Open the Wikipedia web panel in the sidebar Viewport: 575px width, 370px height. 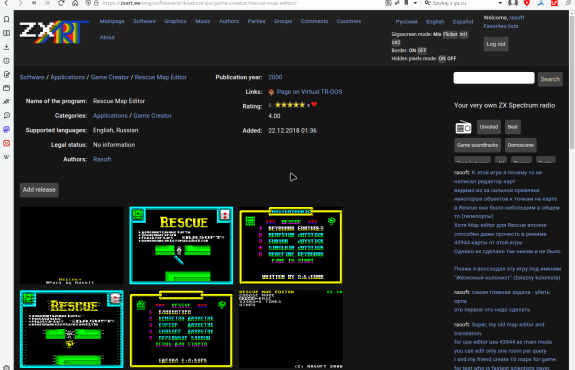pyautogui.click(x=6, y=157)
